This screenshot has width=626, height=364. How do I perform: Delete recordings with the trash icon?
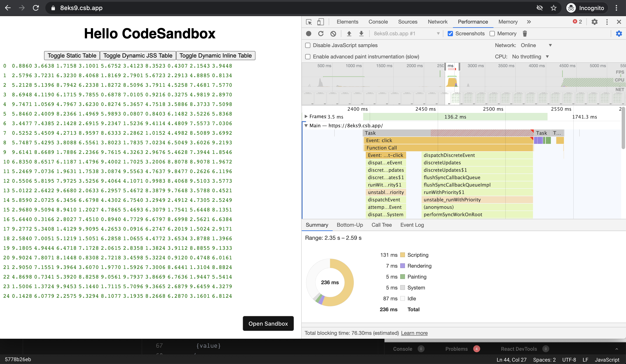pos(525,34)
